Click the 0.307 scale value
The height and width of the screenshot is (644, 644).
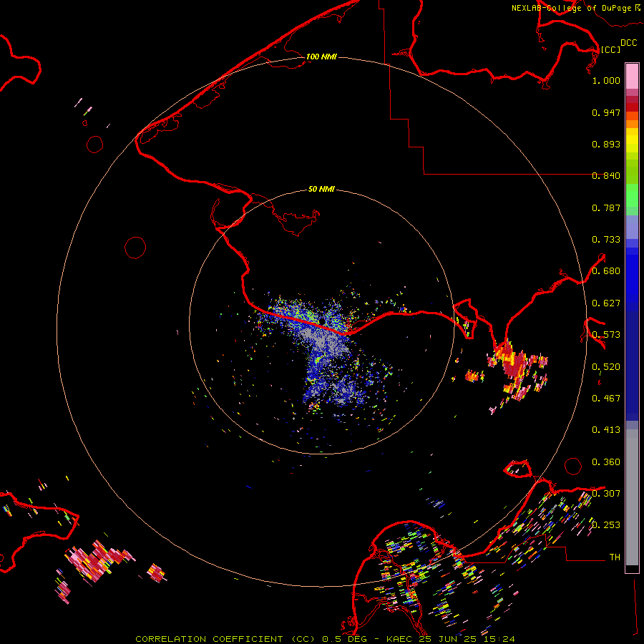tap(606, 494)
